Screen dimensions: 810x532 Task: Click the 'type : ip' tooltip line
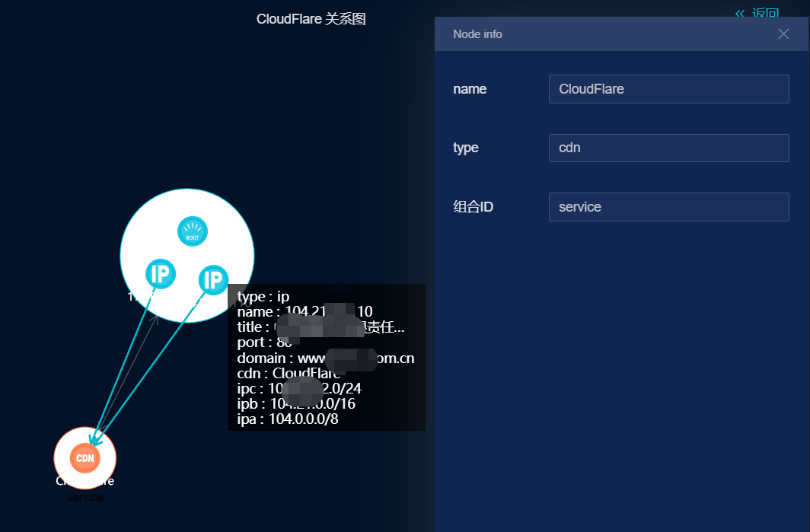click(263, 297)
